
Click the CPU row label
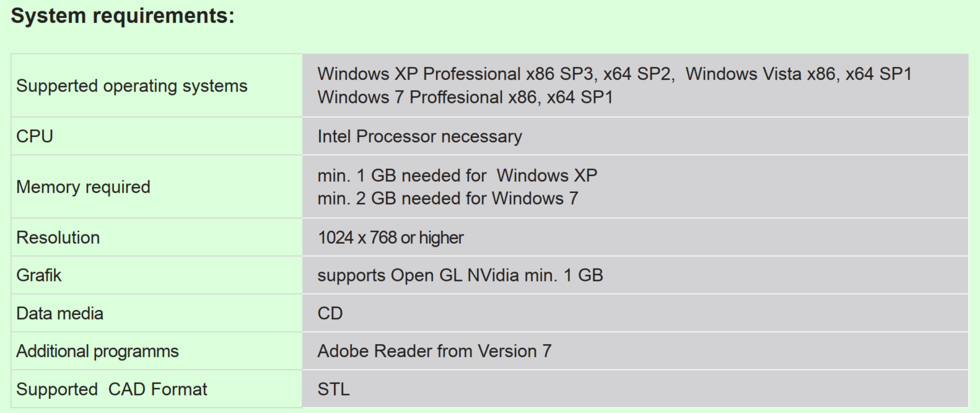coord(35,136)
